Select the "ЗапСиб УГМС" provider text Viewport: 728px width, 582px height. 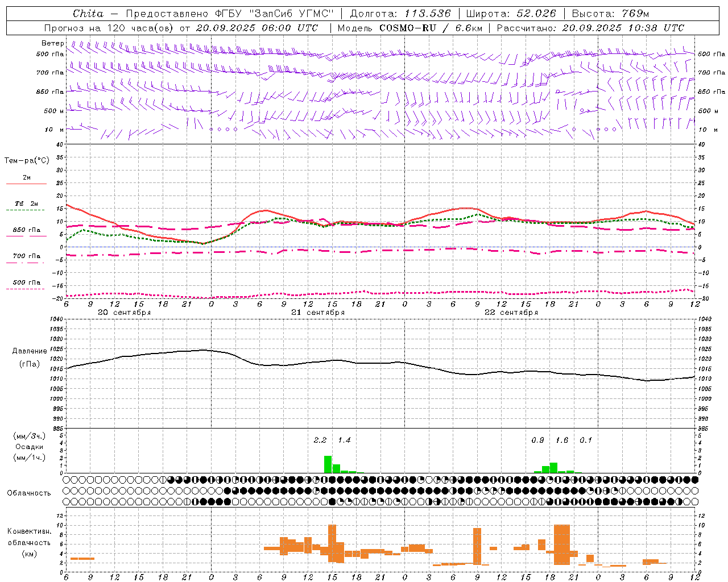click(x=293, y=14)
